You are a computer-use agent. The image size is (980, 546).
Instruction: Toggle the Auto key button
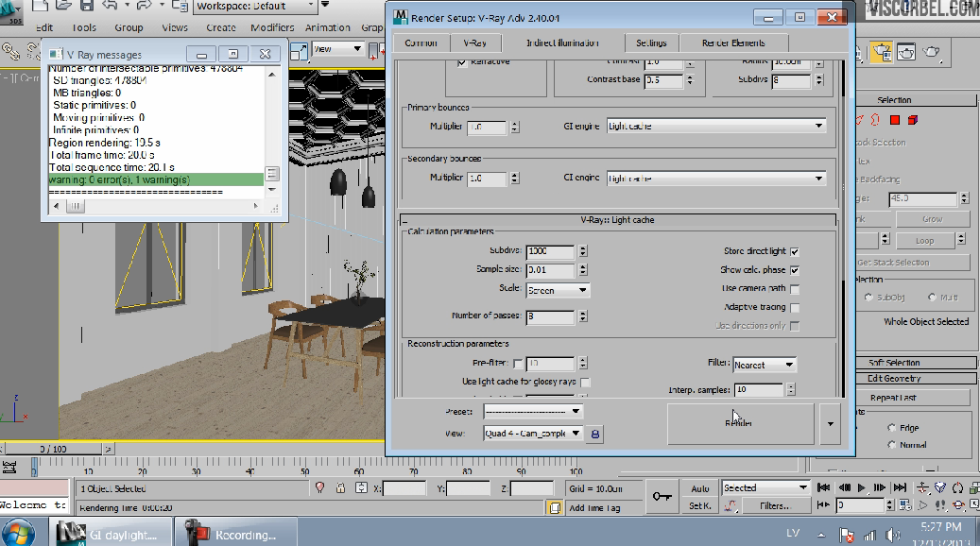pos(700,488)
